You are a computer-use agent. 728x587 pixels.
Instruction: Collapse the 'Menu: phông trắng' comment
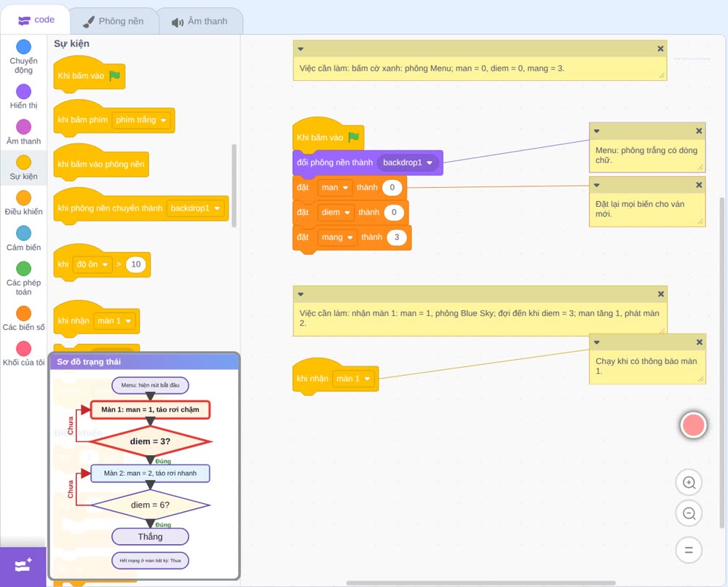tap(597, 131)
